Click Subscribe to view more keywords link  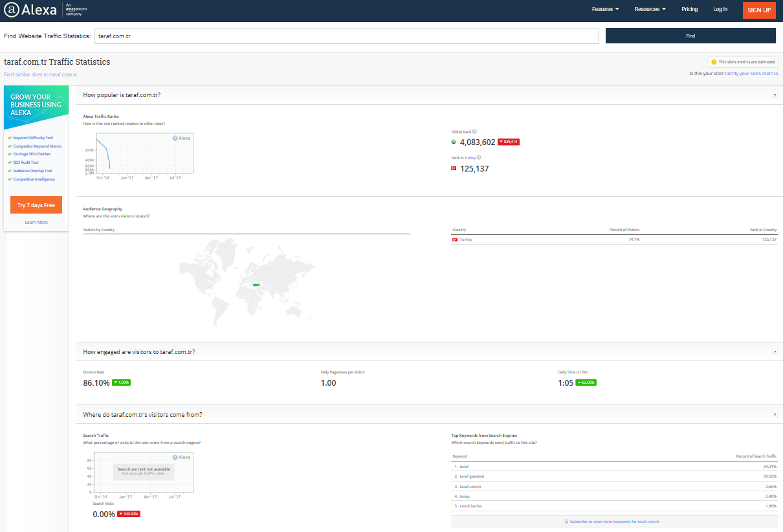coord(614,521)
